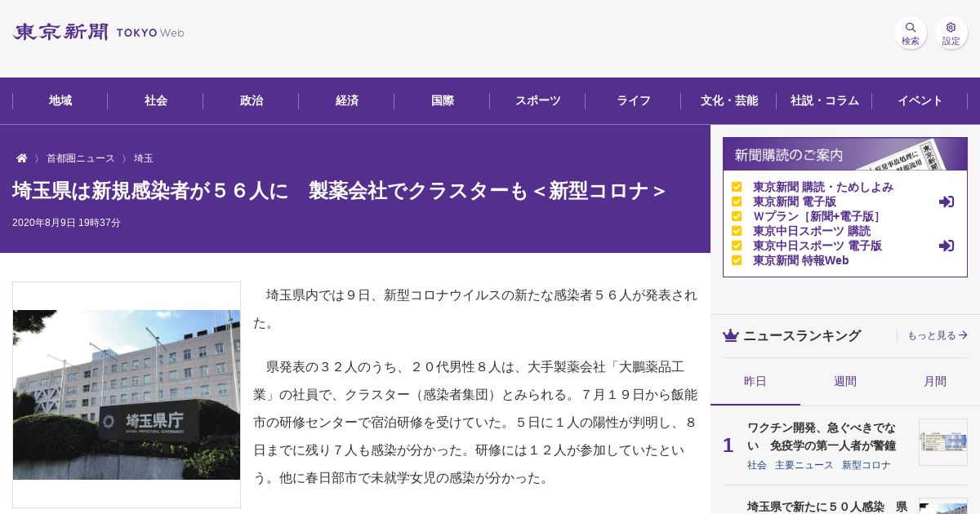
Task: Open the 政治 section
Action: [x=252, y=101]
